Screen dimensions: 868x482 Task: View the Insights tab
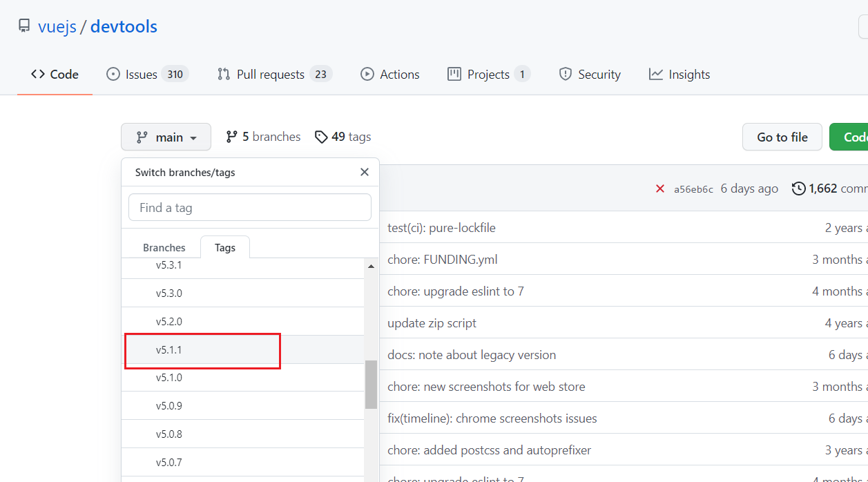679,75
